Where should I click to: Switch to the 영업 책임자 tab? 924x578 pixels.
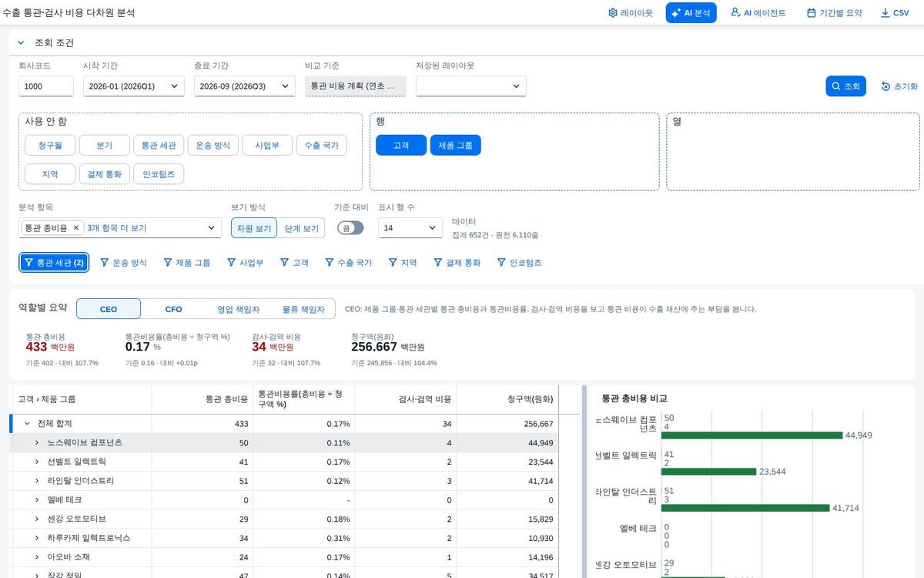(238, 309)
